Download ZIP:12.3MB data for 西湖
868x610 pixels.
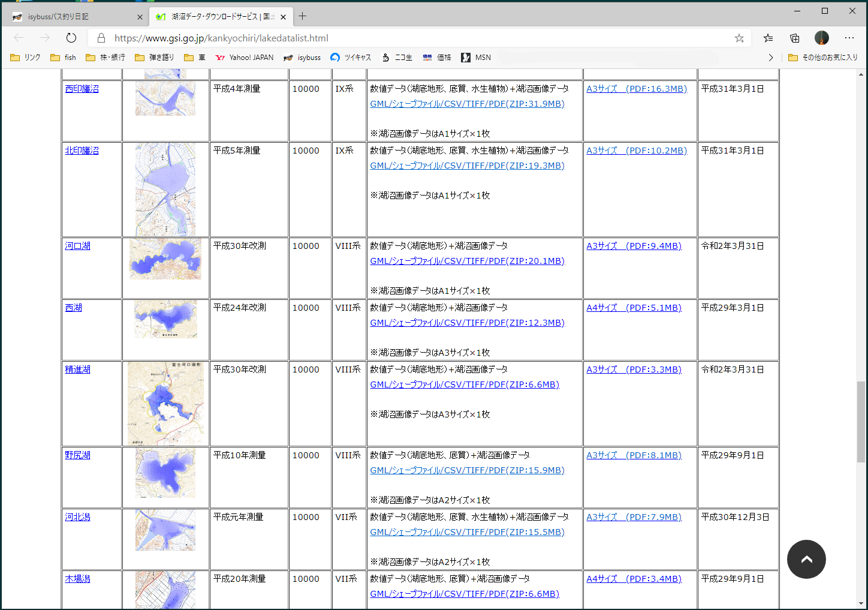pos(468,323)
